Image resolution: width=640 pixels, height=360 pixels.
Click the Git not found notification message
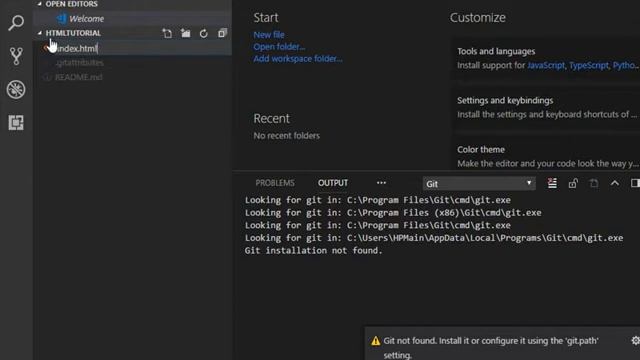pyautogui.click(x=491, y=348)
